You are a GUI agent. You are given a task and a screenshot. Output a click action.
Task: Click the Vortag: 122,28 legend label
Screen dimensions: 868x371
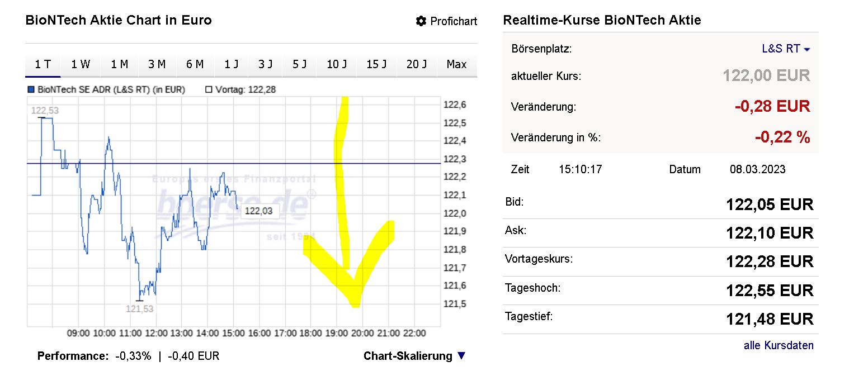tap(246, 89)
